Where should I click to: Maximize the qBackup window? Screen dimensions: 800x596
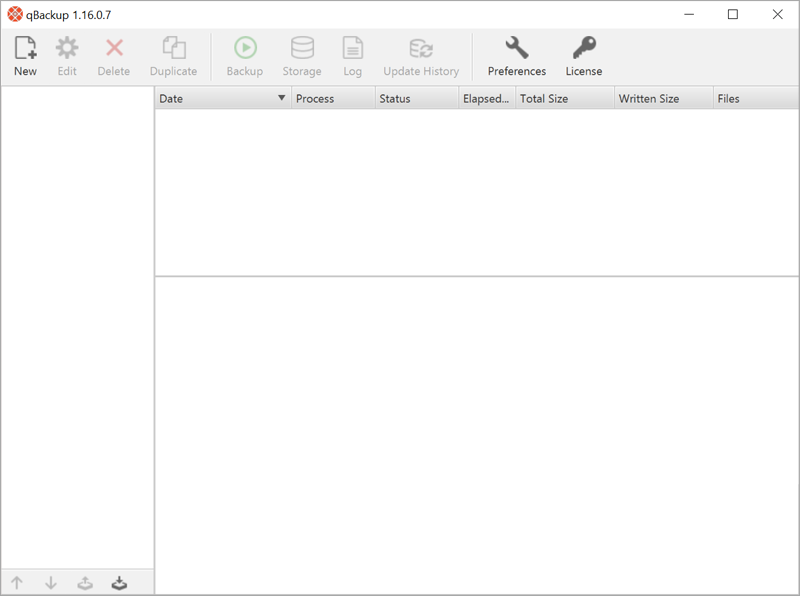click(733, 14)
